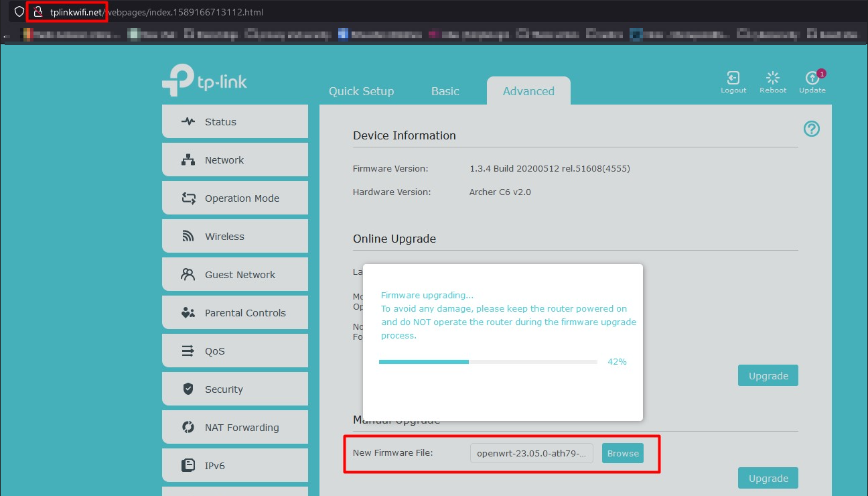868x496 pixels.
Task: Click Browse to choose a firmware file
Action: (x=623, y=453)
